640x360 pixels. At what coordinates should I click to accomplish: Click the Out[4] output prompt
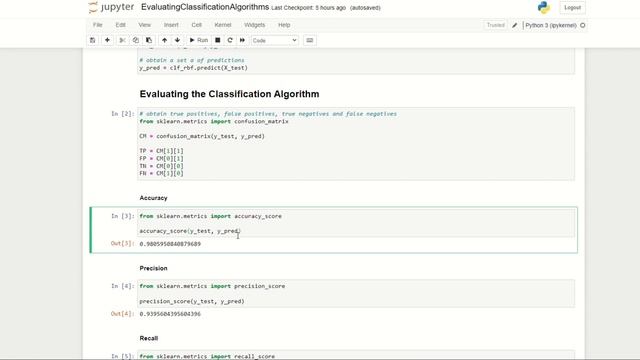(122, 314)
